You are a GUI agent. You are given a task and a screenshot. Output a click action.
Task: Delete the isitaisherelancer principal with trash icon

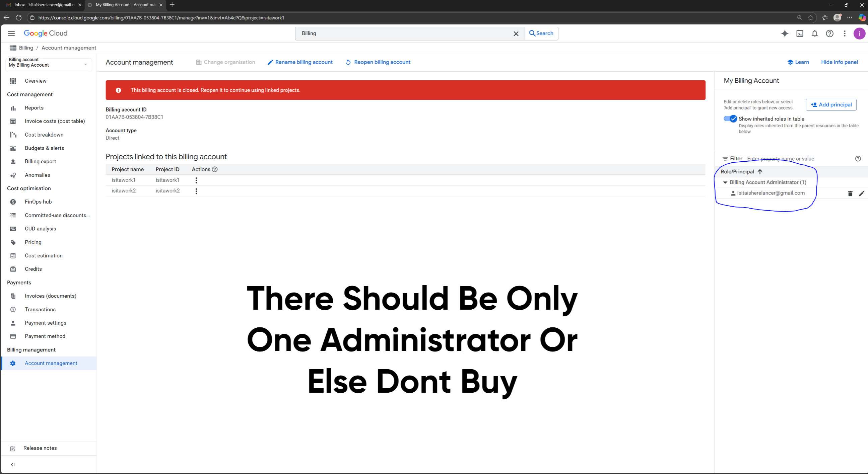click(850, 193)
